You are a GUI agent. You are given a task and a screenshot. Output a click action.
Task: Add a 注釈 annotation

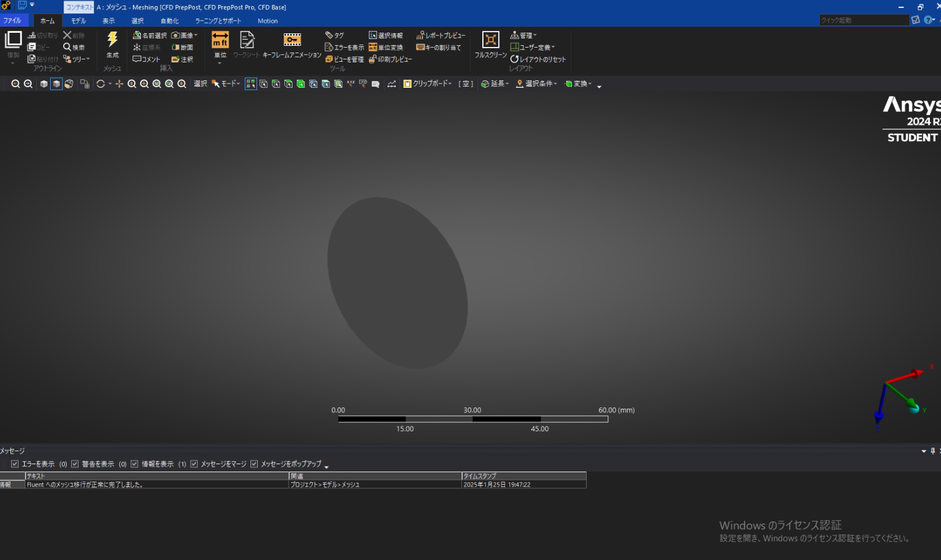pos(182,59)
